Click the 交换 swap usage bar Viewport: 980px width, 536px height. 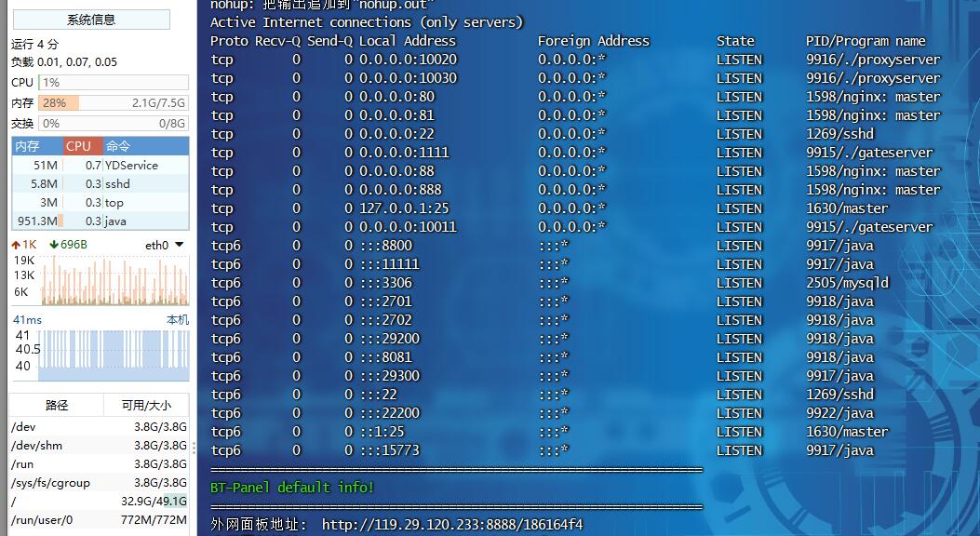114,124
